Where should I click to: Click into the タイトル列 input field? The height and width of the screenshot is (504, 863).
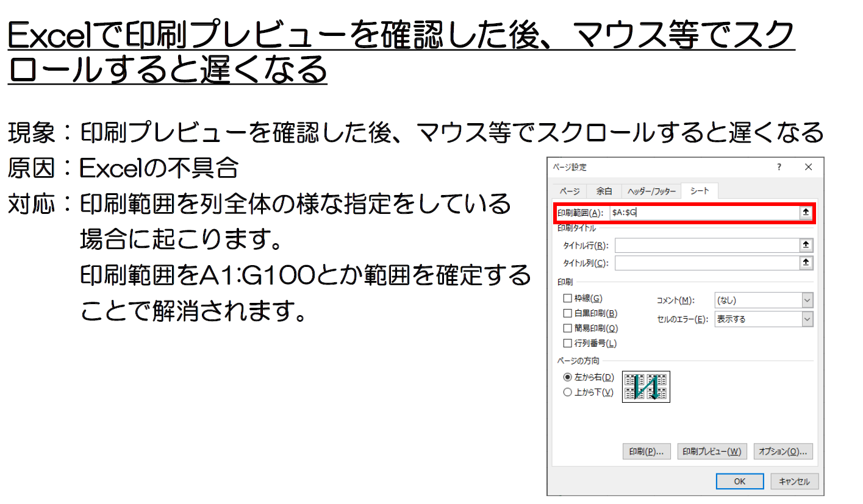point(707,263)
